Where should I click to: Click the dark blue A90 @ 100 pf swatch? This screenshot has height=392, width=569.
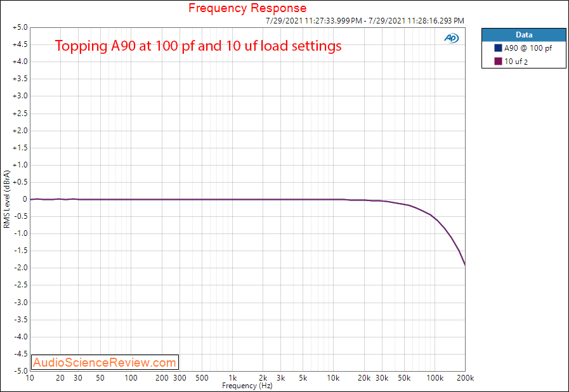pyautogui.click(x=498, y=48)
